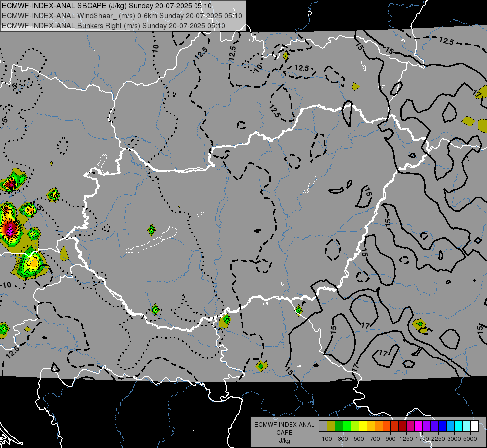Click the 700 value under the legend

(375, 439)
